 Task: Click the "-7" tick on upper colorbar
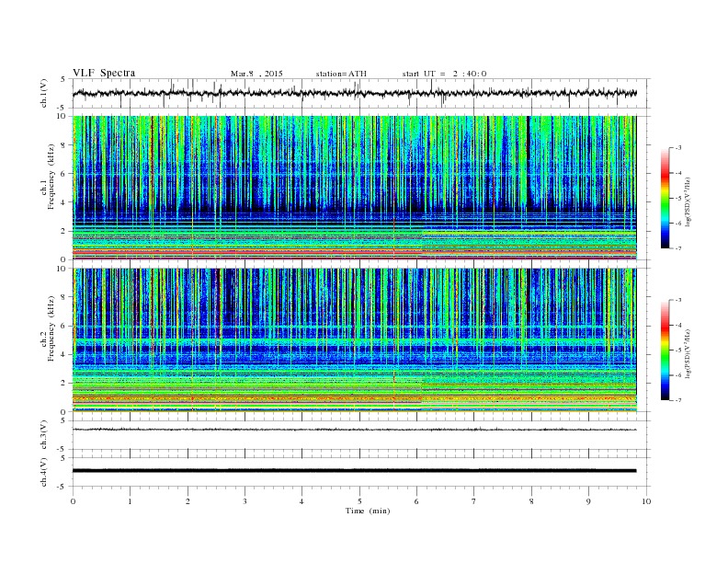coord(678,248)
